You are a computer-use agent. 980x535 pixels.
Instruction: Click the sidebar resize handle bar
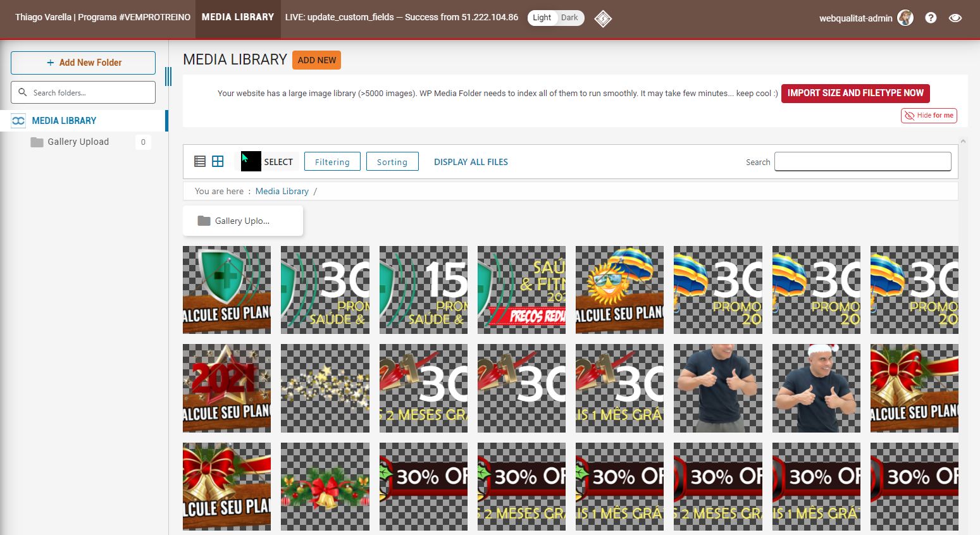click(x=168, y=77)
